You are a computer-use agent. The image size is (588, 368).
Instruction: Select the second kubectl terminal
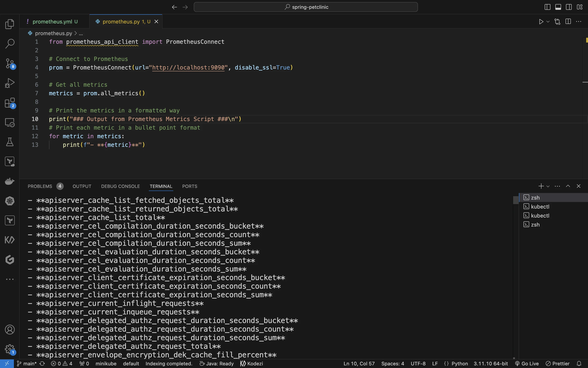click(x=553, y=216)
